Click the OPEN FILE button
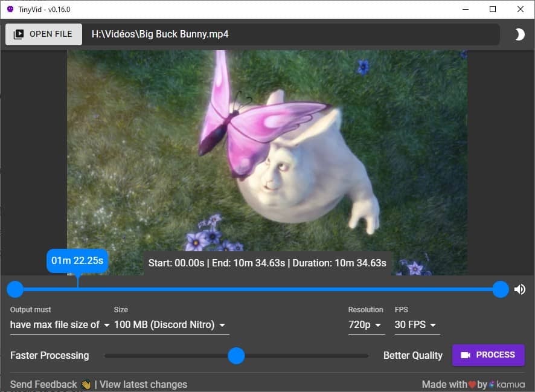 (x=43, y=34)
